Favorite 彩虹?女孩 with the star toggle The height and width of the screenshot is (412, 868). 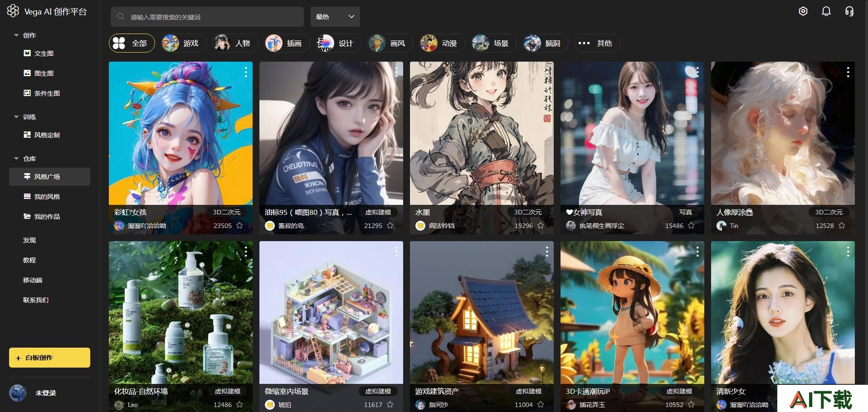(239, 225)
